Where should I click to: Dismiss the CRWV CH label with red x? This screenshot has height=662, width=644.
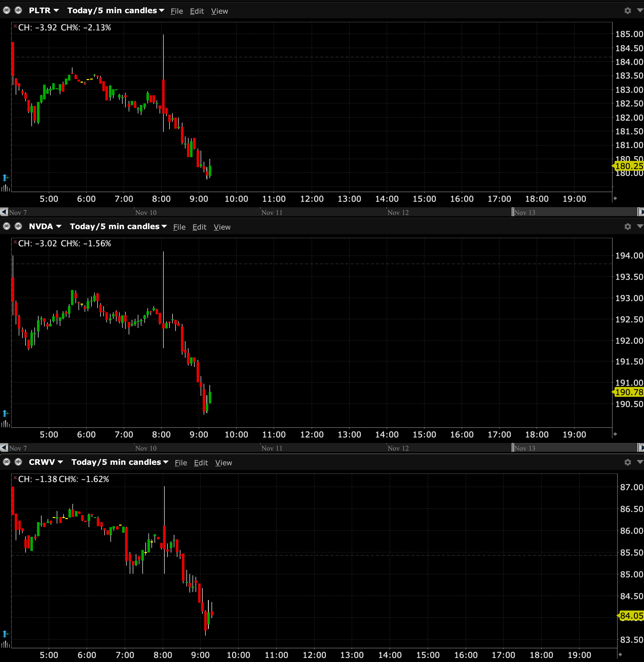[x=15, y=477]
